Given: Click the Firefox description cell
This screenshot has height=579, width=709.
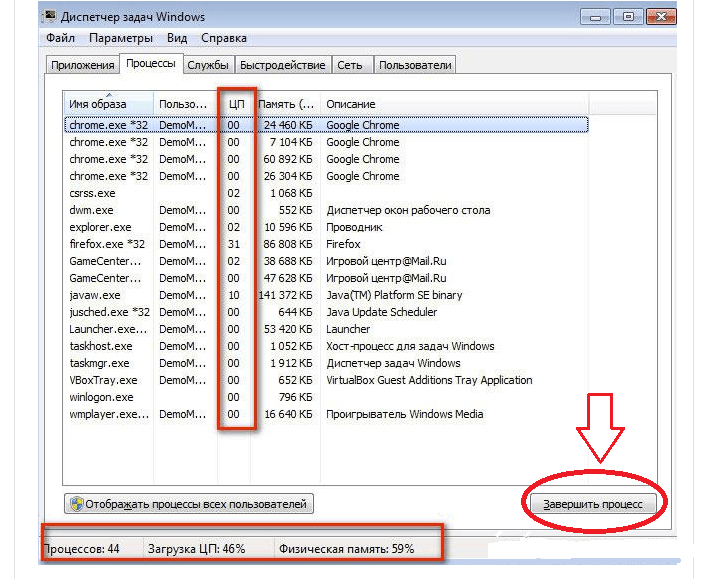Looking at the screenshot, I should point(343,244).
